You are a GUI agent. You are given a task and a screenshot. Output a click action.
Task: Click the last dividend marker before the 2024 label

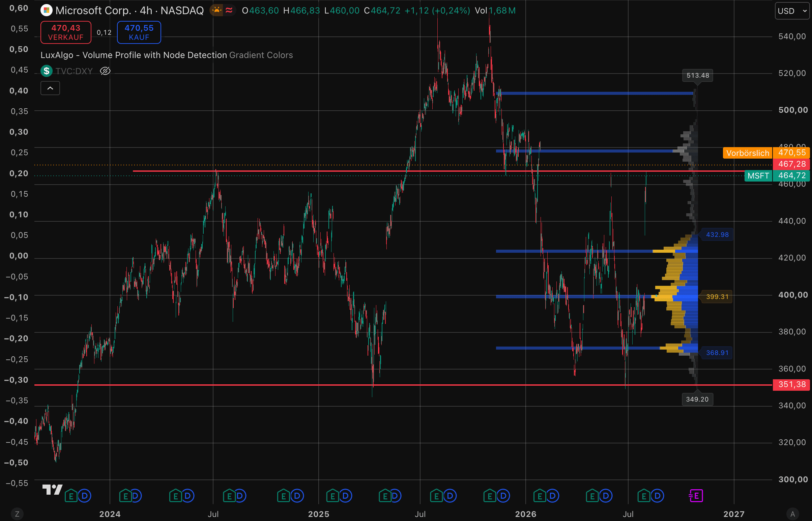click(85, 496)
